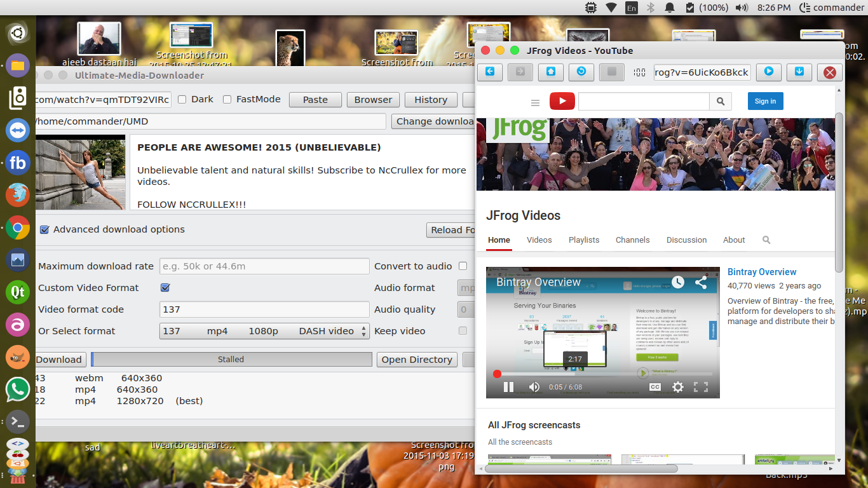Click the Browser button
868x488 pixels.
[x=373, y=100]
